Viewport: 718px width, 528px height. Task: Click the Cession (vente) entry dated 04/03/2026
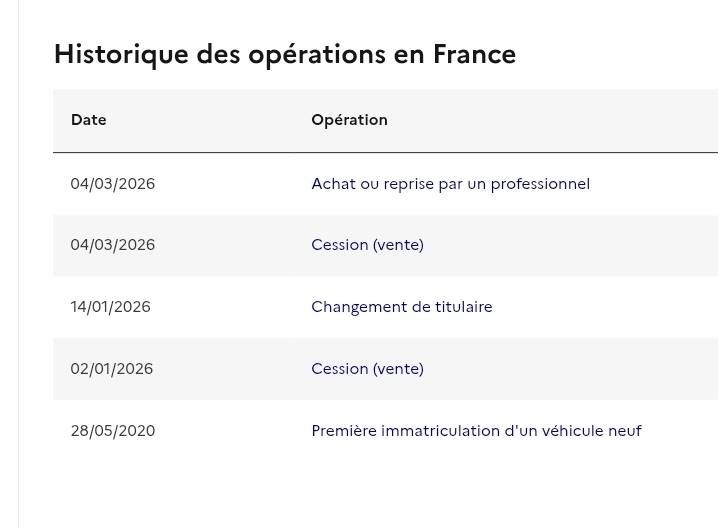coord(367,245)
